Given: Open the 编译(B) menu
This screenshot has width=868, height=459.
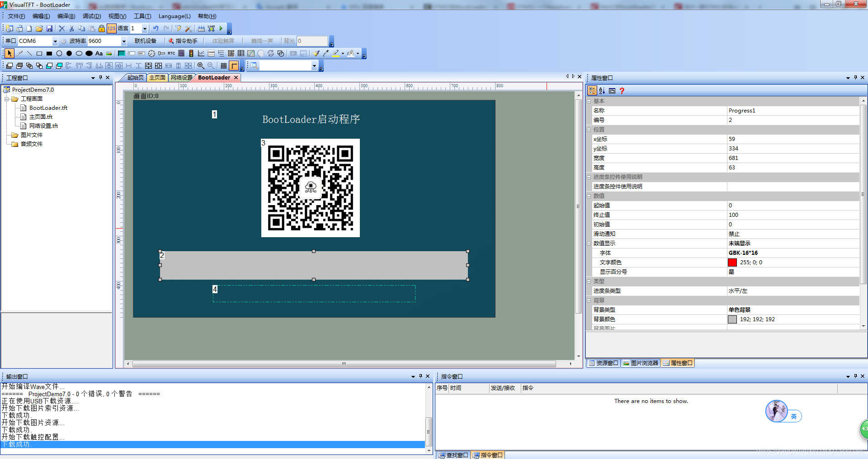Looking at the screenshot, I should [66, 16].
